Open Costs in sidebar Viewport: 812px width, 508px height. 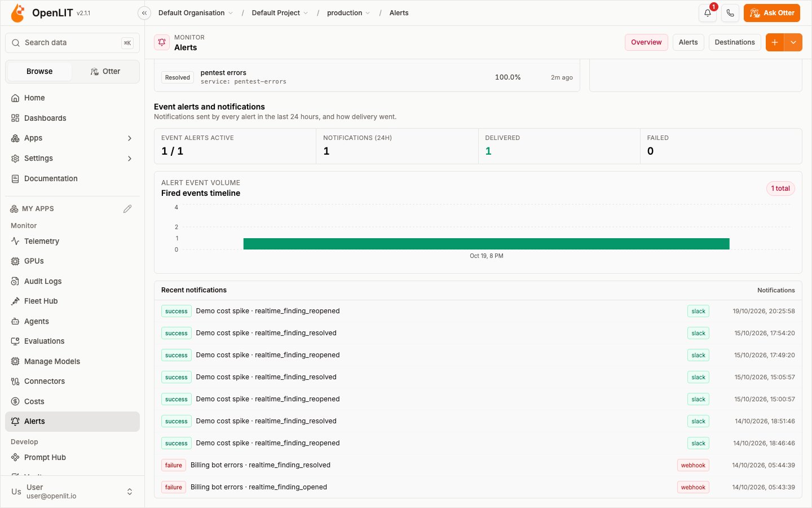coord(72,401)
